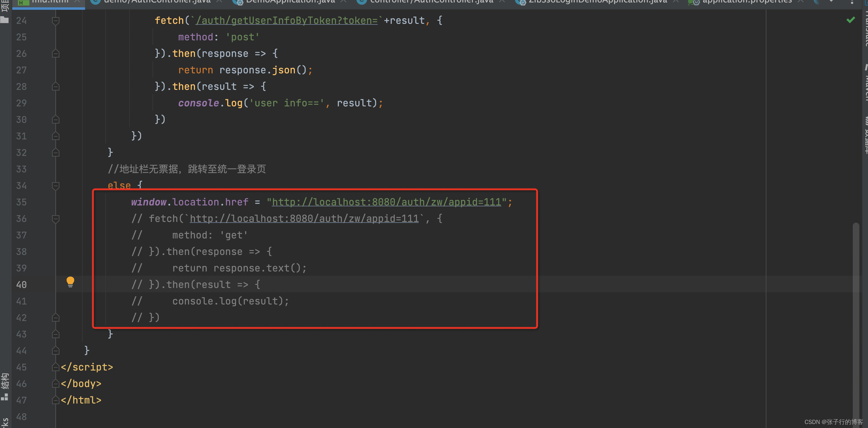Click the '</body>' tag text
Screen dimensions: 868x428
[x=81, y=384]
